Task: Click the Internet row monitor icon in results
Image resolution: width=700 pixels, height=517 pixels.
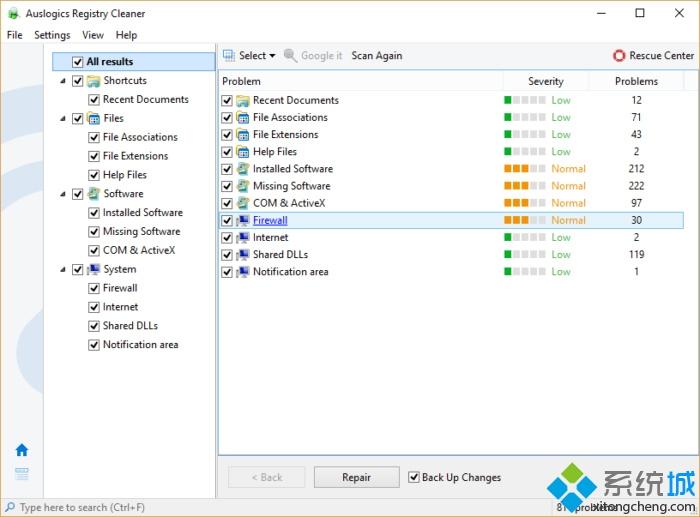Action: 243,238
